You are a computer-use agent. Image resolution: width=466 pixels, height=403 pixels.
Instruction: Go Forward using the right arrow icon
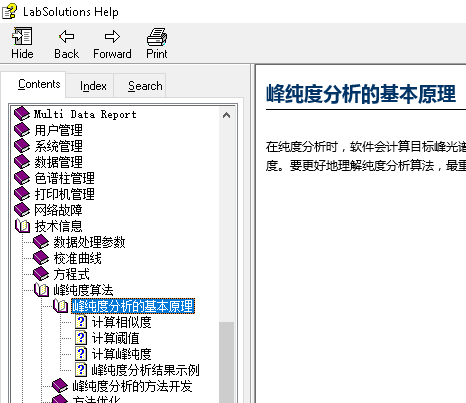(x=112, y=36)
